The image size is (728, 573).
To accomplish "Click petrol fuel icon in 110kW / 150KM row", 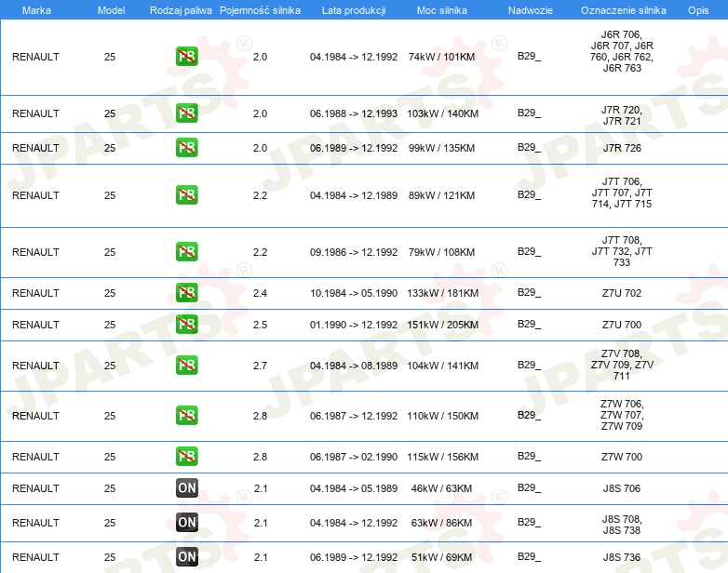I will (x=186, y=415).
